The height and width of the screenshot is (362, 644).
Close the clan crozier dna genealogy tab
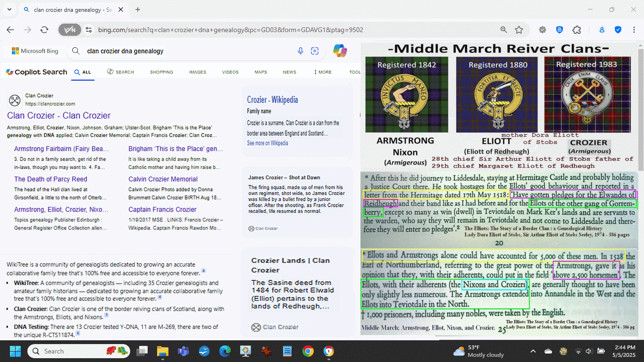pos(121,9)
